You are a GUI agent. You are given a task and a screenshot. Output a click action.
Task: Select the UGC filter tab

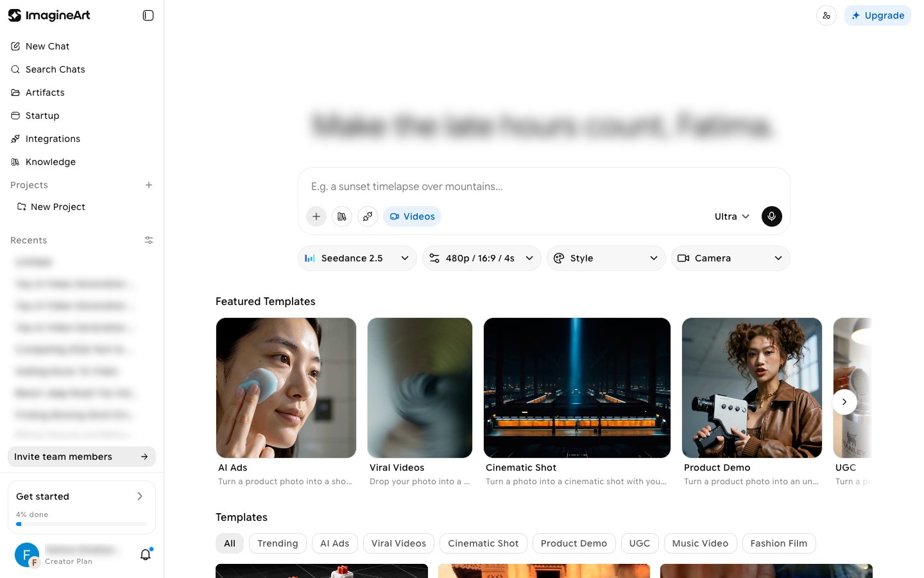point(640,543)
